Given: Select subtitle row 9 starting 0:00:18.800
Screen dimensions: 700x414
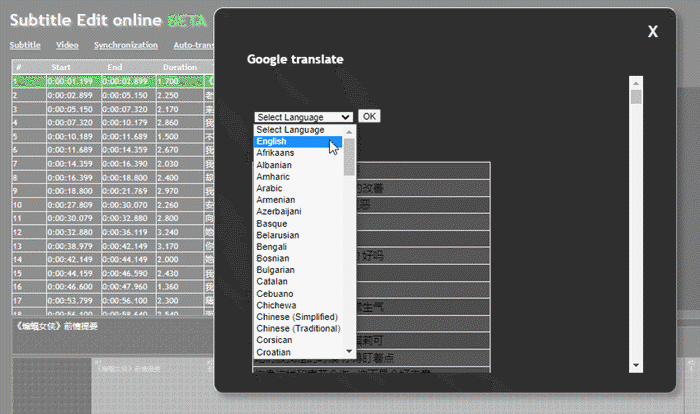Looking at the screenshot, I should coord(113,191).
